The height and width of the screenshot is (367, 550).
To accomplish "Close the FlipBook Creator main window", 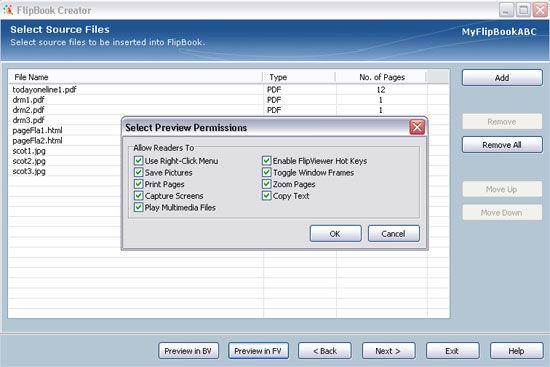I will click(x=540, y=10).
